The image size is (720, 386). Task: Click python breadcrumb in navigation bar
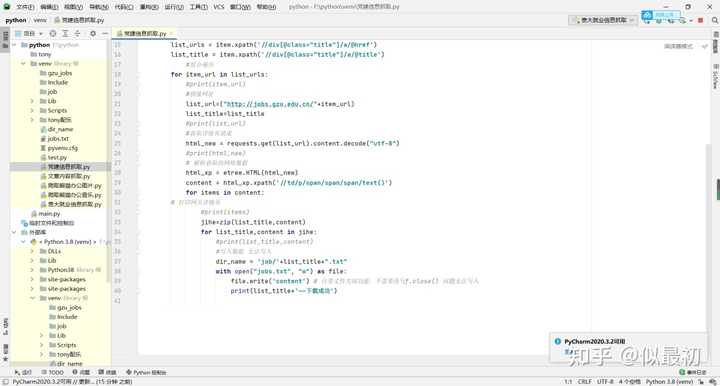click(x=16, y=20)
